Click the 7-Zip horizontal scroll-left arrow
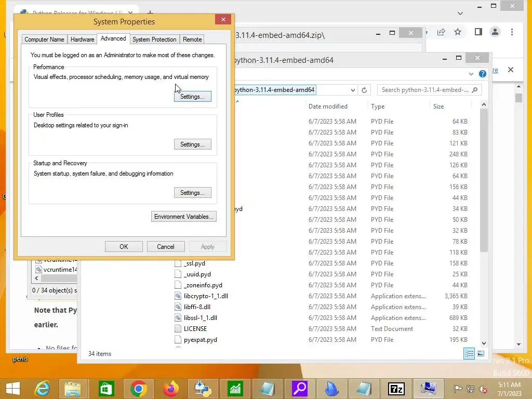 point(37,278)
